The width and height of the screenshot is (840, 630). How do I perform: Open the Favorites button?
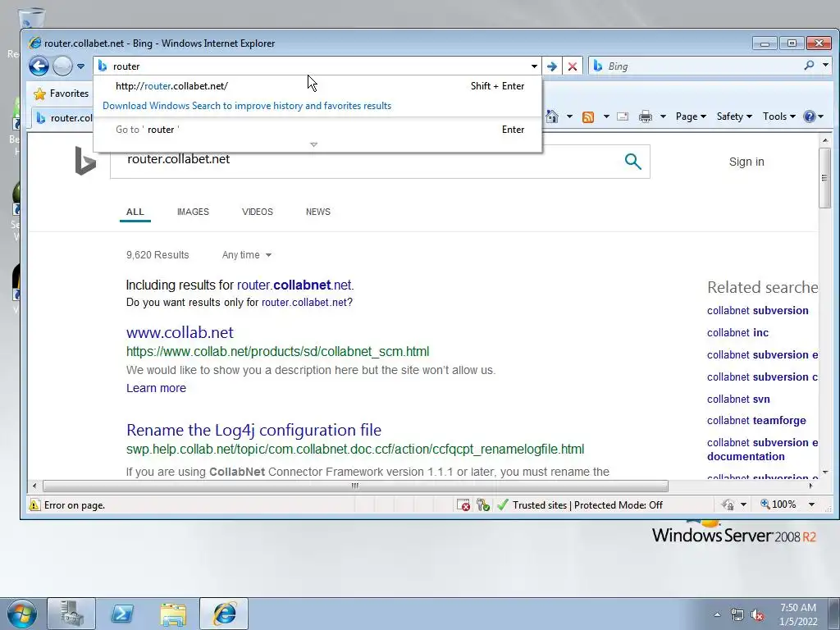(61, 94)
